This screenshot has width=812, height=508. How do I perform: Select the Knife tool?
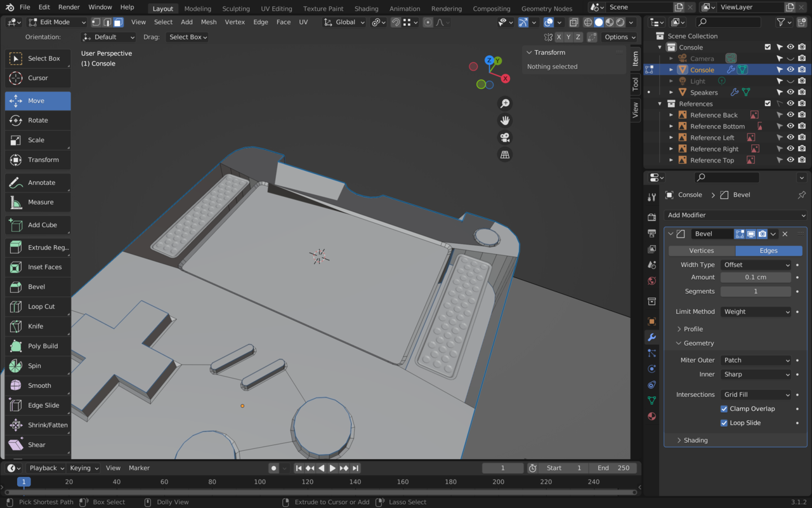(x=37, y=326)
